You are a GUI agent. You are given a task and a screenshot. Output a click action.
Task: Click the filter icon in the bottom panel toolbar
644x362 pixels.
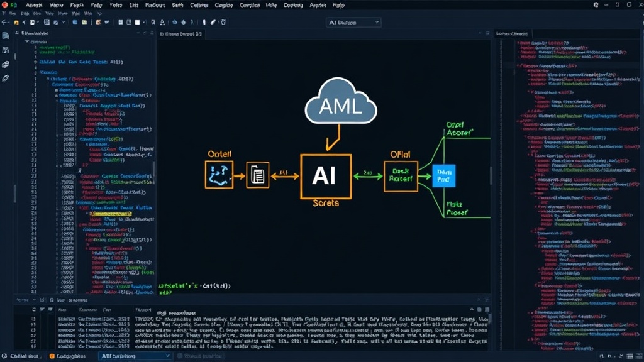coord(42,309)
